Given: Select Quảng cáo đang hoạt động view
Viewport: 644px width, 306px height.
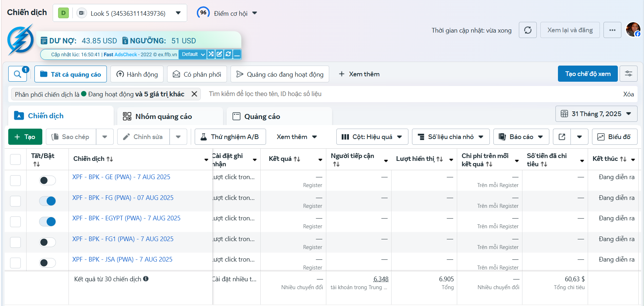Looking at the screenshot, I should 280,74.
